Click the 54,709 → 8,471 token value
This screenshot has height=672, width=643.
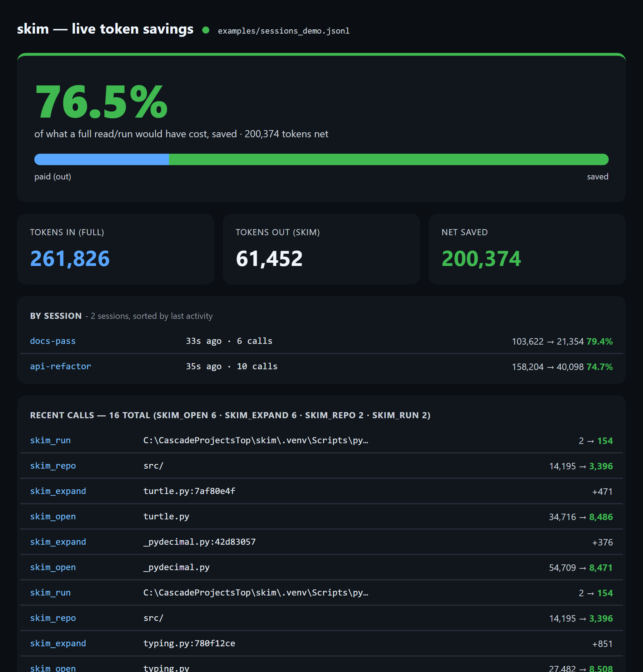[x=581, y=568]
